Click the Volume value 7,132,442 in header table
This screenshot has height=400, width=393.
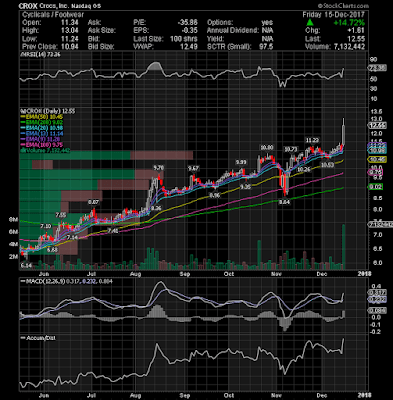349,47
